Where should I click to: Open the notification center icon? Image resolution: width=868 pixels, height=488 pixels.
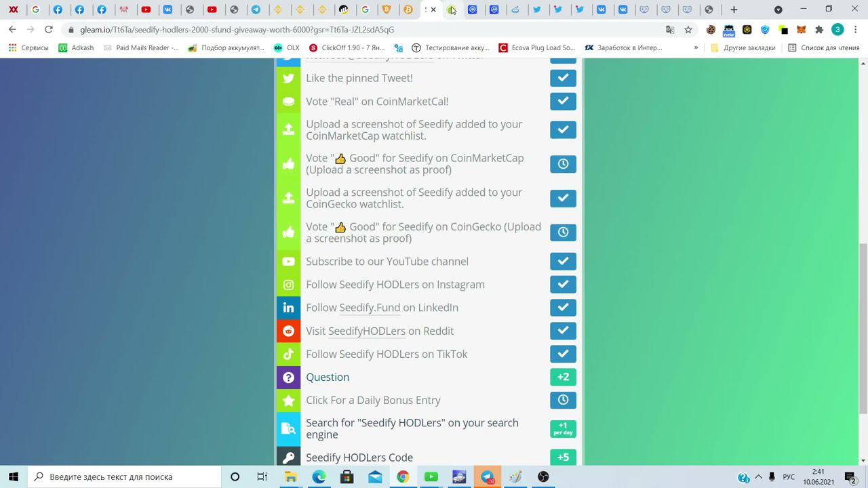[850, 476]
